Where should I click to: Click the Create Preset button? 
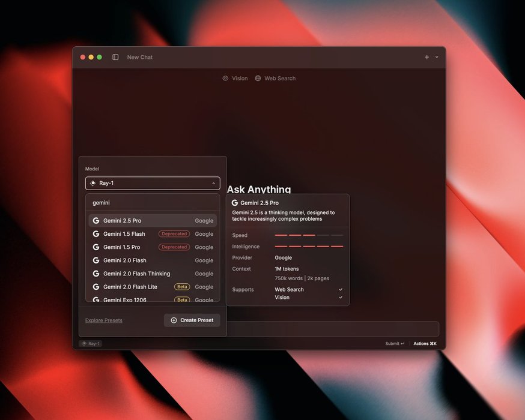[192, 320]
